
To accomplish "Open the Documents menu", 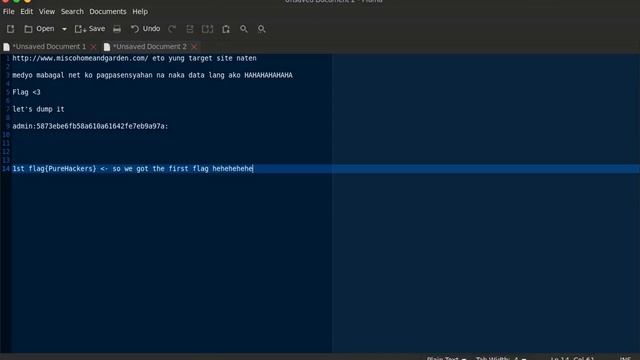I will [108, 11].
